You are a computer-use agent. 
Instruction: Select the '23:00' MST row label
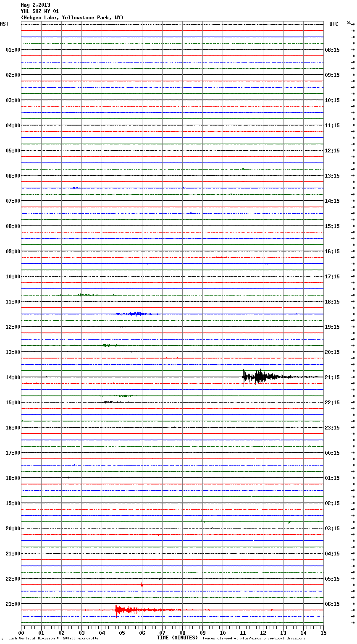pos(13,604)
